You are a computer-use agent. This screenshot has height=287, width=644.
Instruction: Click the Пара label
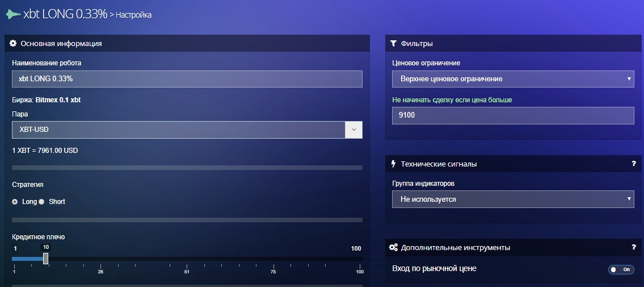click(x=20, y=114)
